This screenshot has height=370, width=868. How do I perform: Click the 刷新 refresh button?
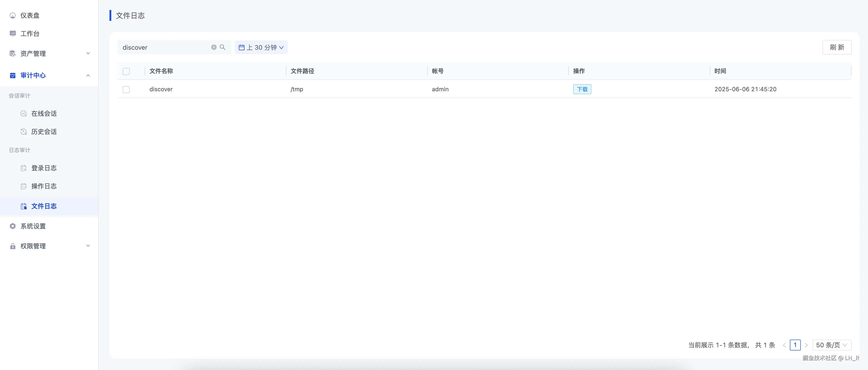tap(837, 47)
